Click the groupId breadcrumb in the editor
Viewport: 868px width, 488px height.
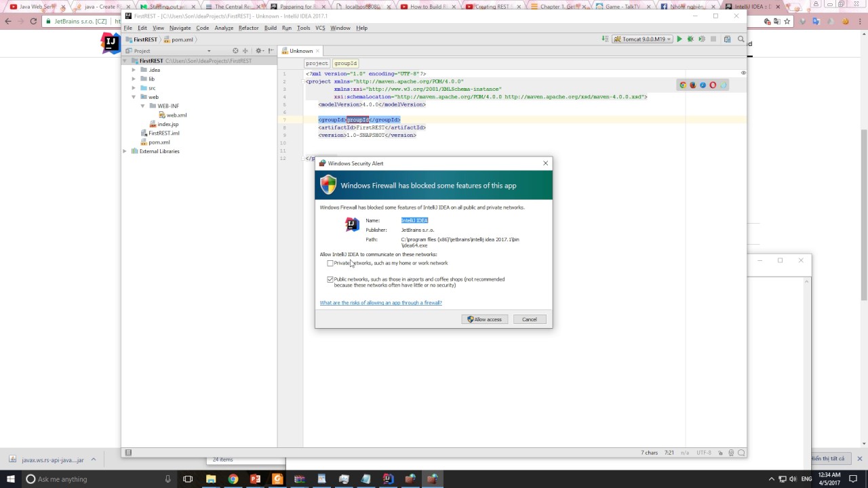[x=345, y=63]
